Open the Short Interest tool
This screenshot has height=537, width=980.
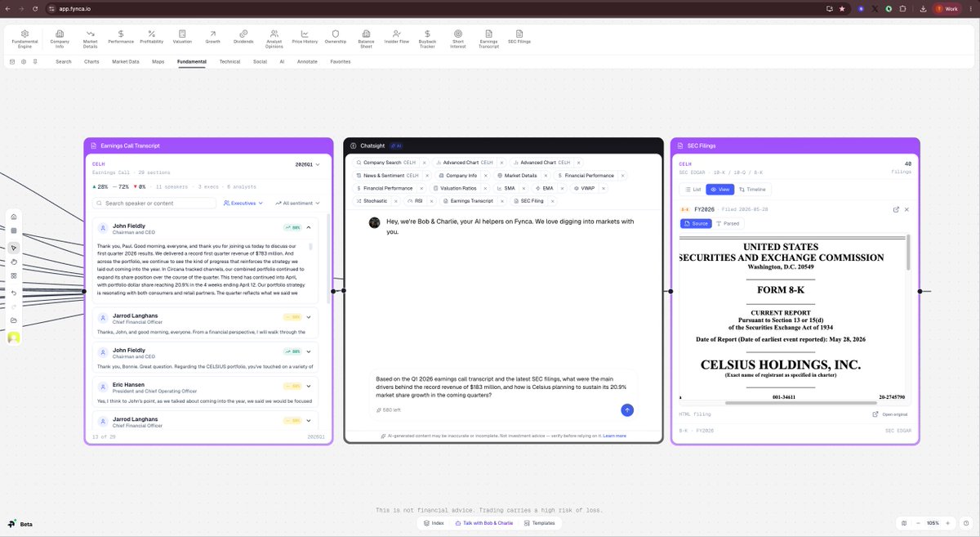coord(458,38)
